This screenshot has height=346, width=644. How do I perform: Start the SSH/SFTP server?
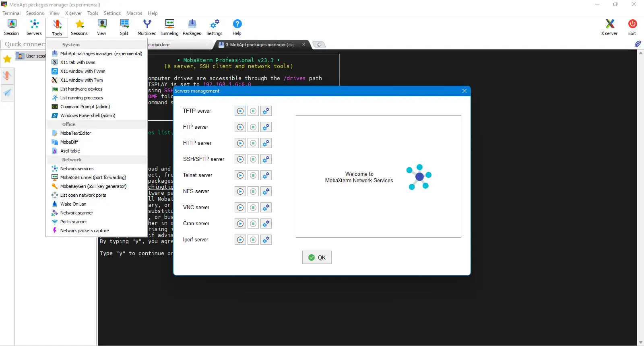tap(240, 159)
